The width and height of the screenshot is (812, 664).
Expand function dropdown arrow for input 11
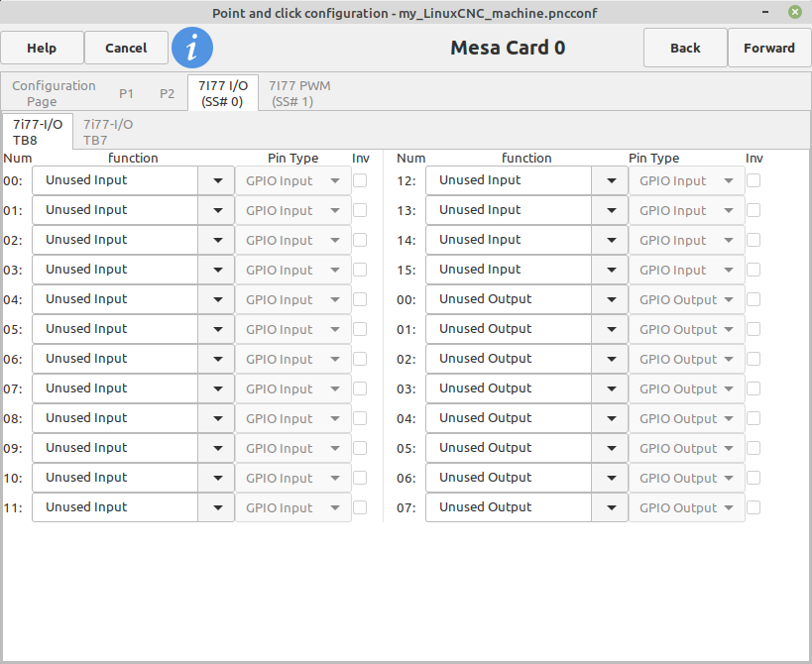(217, 507)
